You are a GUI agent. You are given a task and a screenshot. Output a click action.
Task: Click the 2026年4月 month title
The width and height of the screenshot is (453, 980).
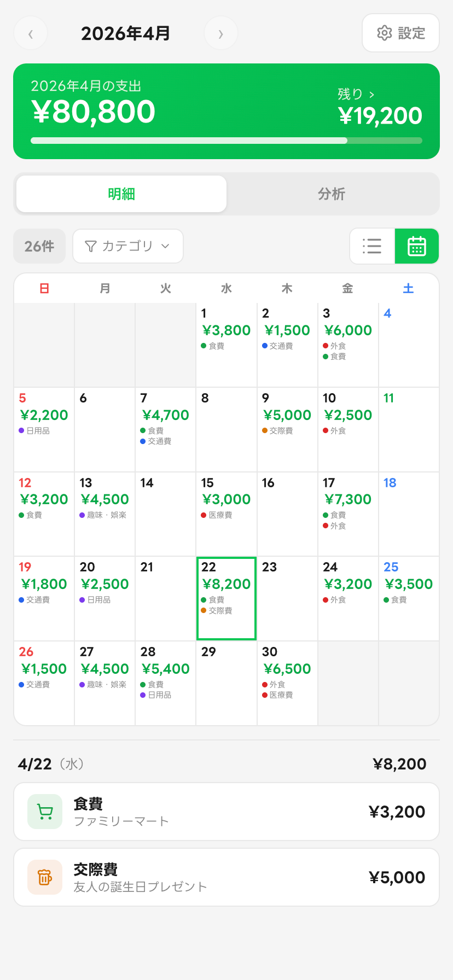(126, 33)
